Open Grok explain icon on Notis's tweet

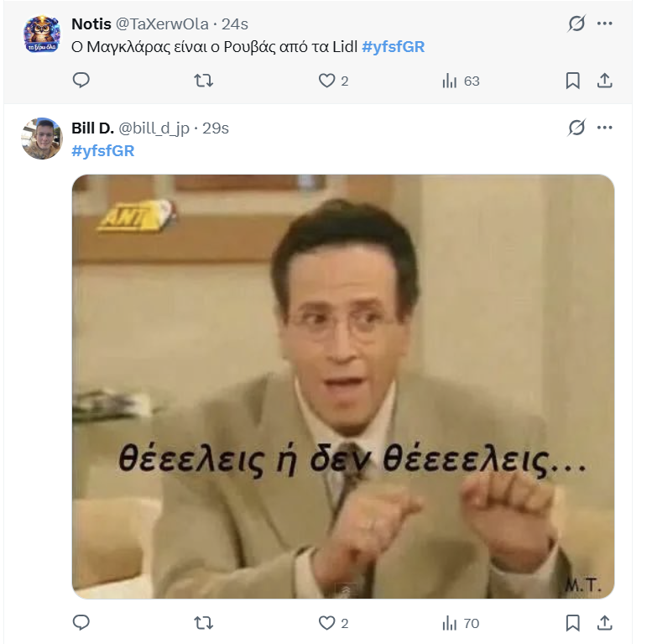pyautogui.click(x=576, y=24)
